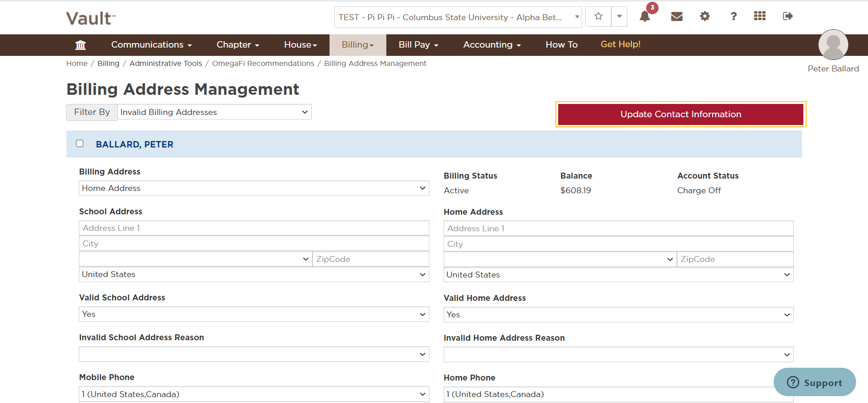
Task: Click the logout arrow icon
Action: click(x=787, y=16)
